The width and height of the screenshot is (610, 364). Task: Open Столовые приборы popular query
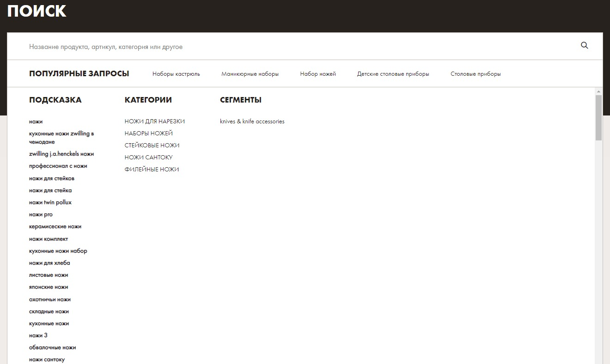pyautogui.click(x=475, y=74)
